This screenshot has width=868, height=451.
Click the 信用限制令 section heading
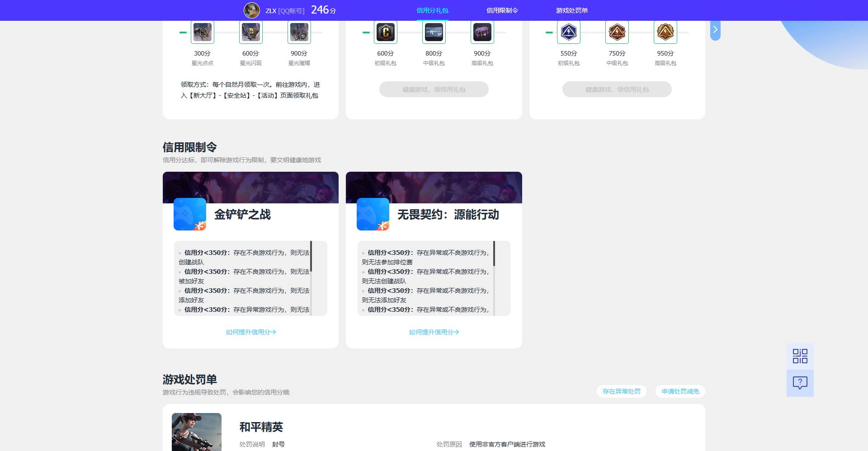pyautogui.click(x=190, y=147)
